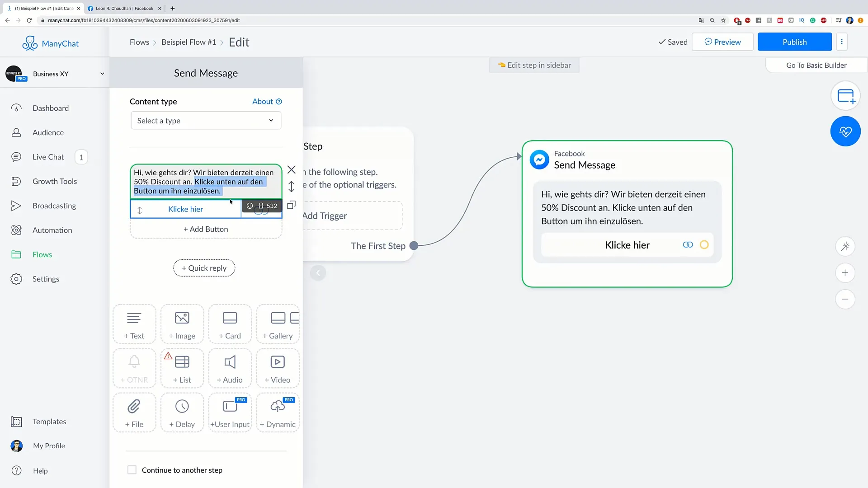The height and width of the screenshot is (488, 868).
Task: Add a File attachment block
Action: click(x=134, y=413)
